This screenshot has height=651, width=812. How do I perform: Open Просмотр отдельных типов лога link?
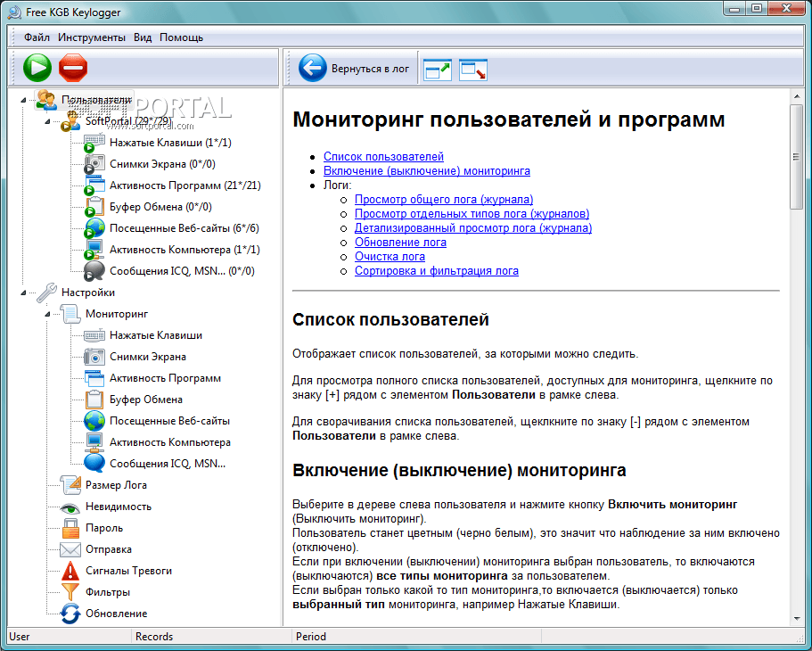tap(472, 213)
